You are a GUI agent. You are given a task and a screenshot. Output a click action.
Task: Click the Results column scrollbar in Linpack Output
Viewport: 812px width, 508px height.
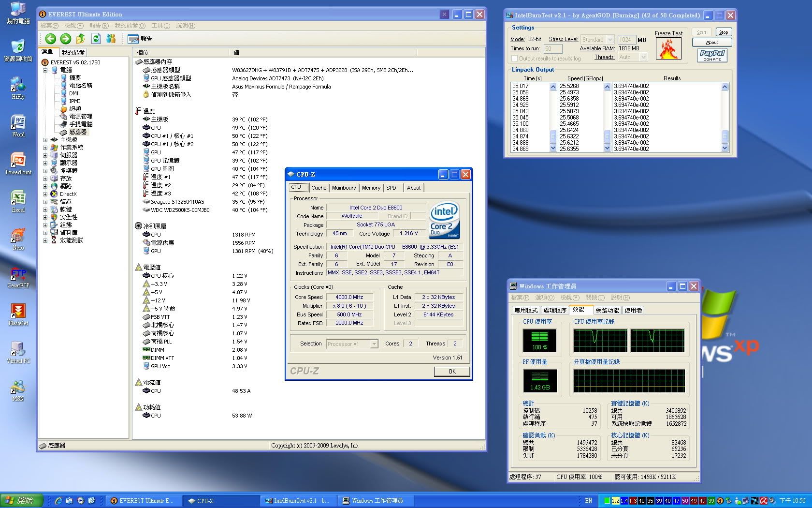(725, 118)
